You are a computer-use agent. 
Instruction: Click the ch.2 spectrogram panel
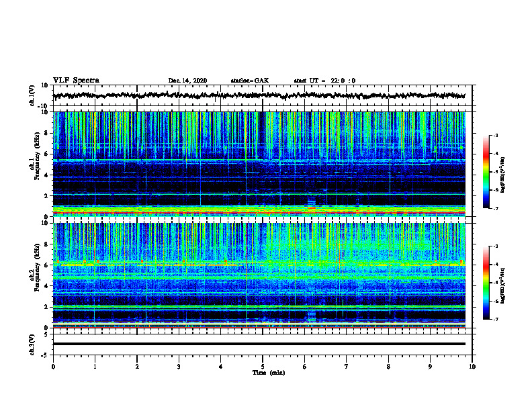click(x=259, y=275)
